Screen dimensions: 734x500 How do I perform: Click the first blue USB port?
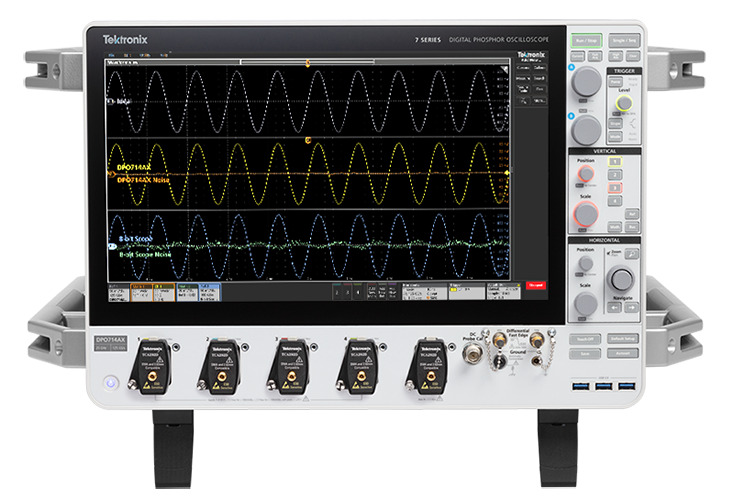(580, 386)
